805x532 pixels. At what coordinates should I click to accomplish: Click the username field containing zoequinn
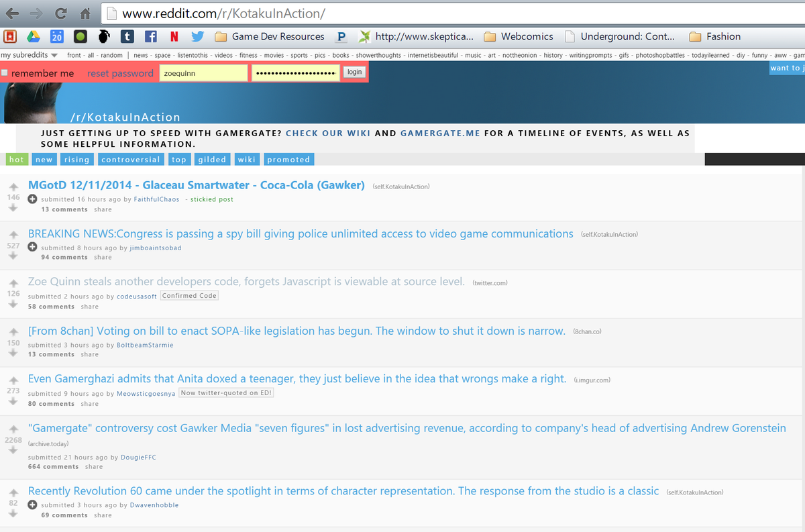point(203,72)
